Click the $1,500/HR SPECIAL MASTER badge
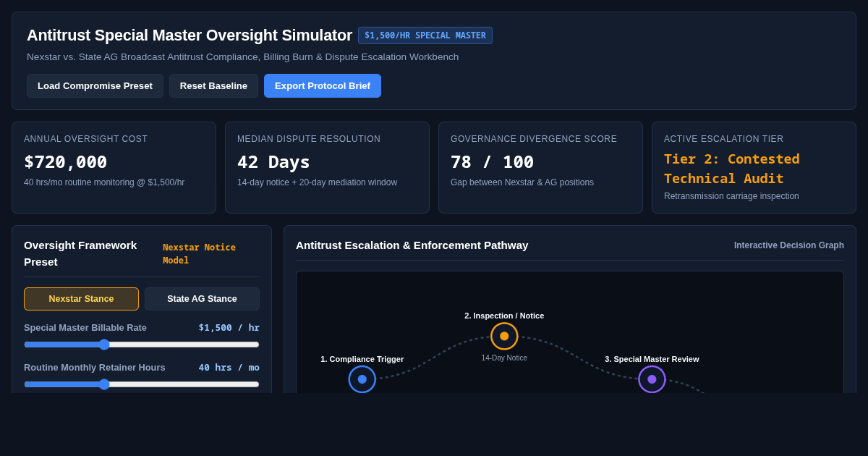Screen dimensions: 868x456 [x=425, y=35]
